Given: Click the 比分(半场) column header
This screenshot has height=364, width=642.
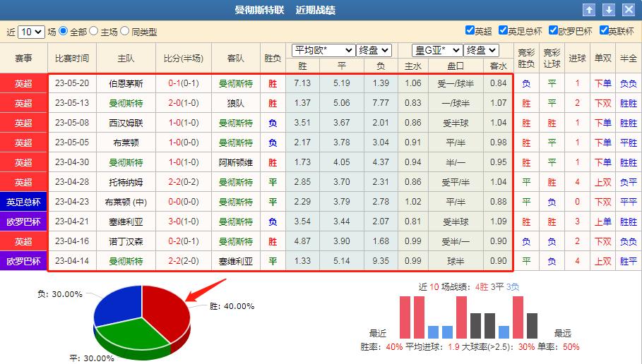Looking at the screenshot, I should click(x=184, y=59).
